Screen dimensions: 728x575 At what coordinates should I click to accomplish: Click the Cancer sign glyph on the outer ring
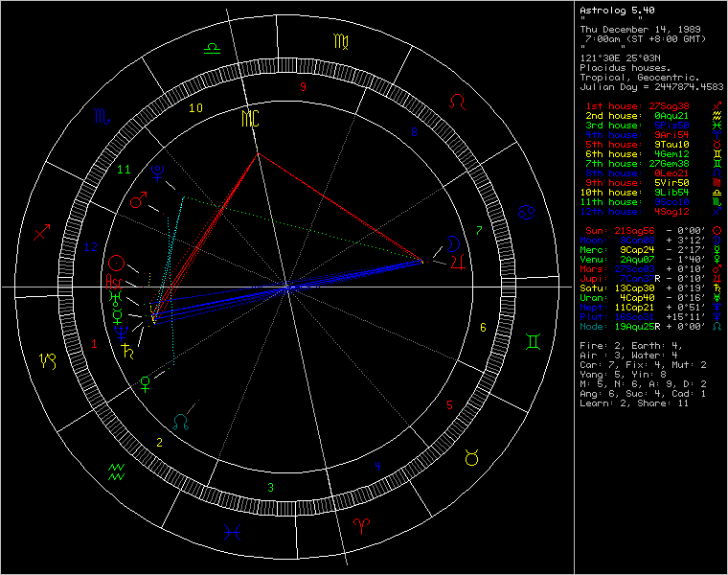(x=527, y=212)
